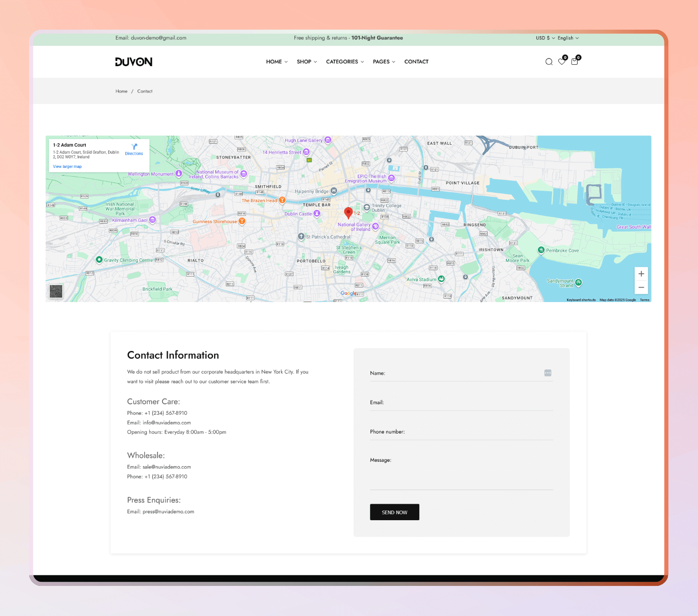This screenshot has width=698, height=616.
Task: Expand the HOME menu
Action: (x=277, y=62)
